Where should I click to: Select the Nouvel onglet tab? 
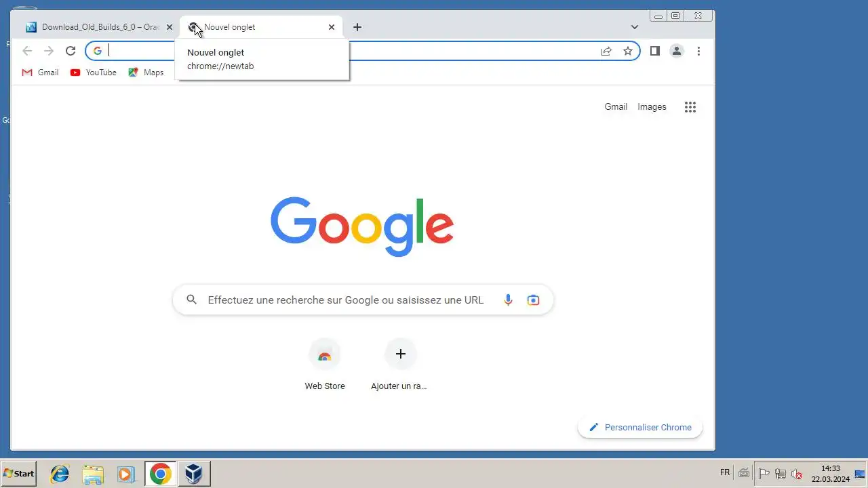[261, 27]
